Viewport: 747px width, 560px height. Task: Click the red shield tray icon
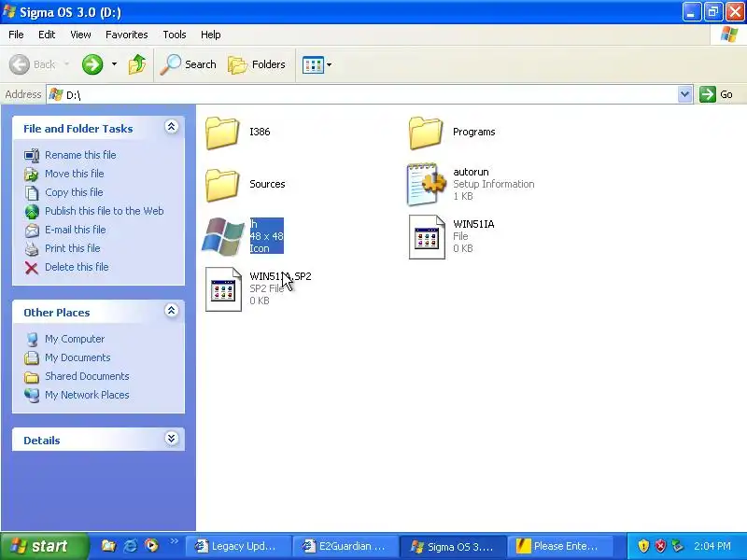click(x=660, y=546)
